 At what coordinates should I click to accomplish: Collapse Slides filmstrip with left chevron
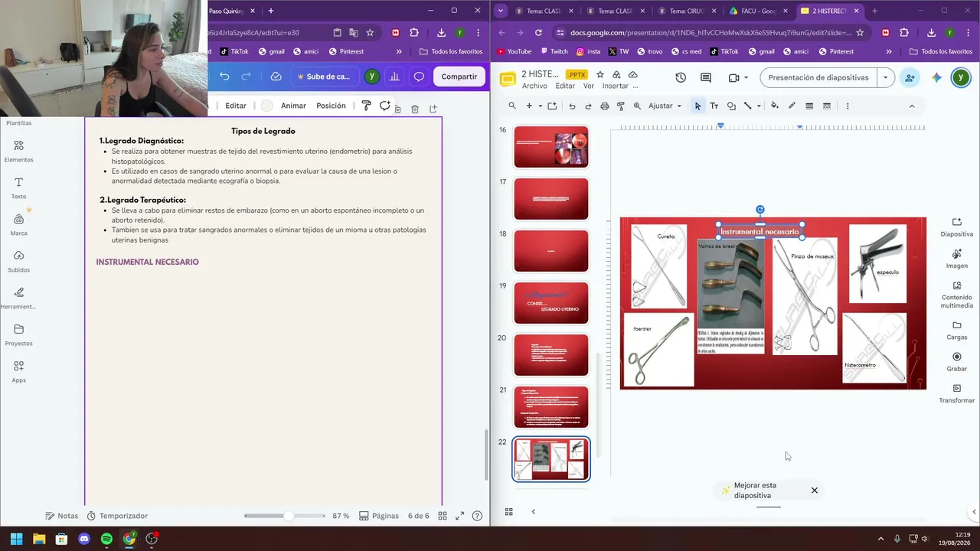point(533,512)
